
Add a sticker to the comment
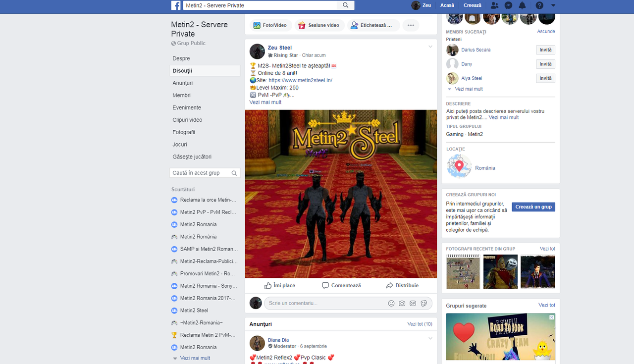[423, 303]
